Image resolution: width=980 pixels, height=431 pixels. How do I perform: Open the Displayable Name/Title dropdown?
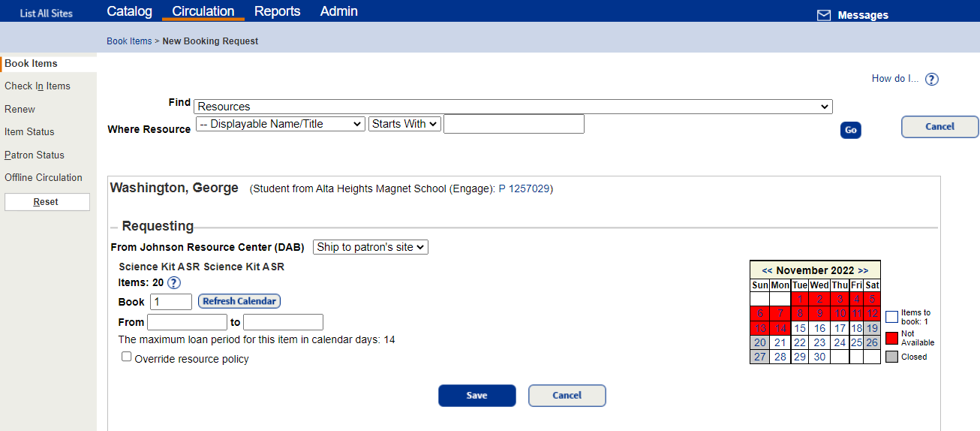click(x=281, y=124)
